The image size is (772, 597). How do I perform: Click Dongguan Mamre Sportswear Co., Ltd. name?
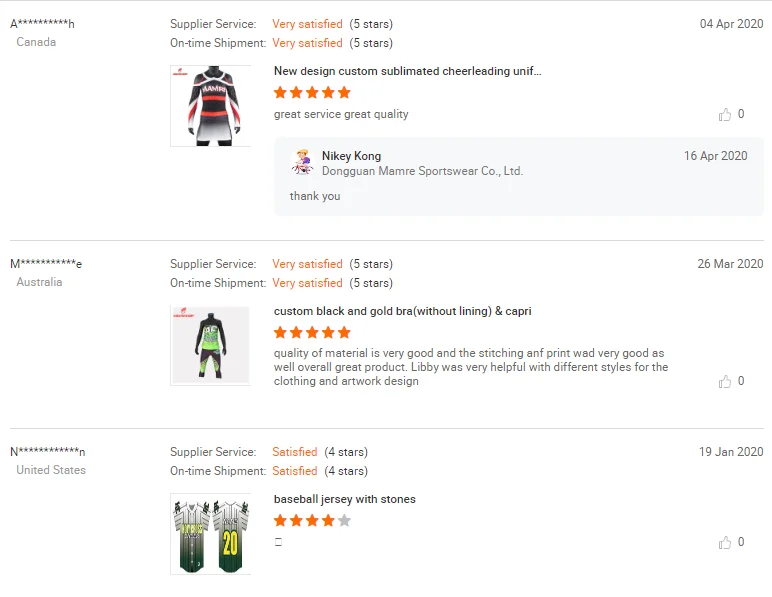(422, 172)
